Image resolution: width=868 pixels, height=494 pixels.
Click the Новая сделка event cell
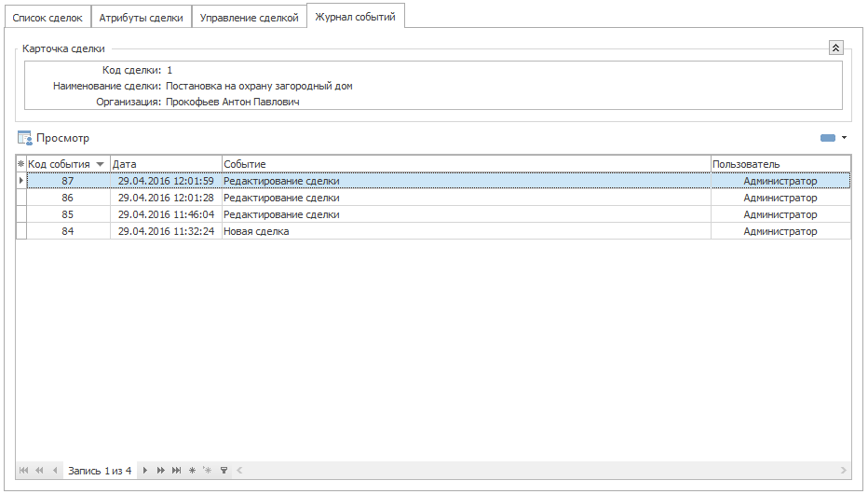point(466,231)
